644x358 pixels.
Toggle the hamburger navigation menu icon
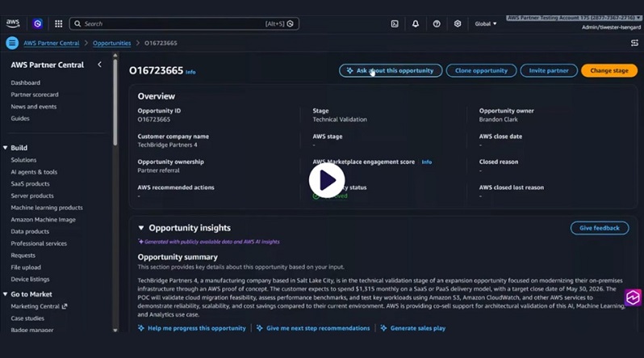12,43
